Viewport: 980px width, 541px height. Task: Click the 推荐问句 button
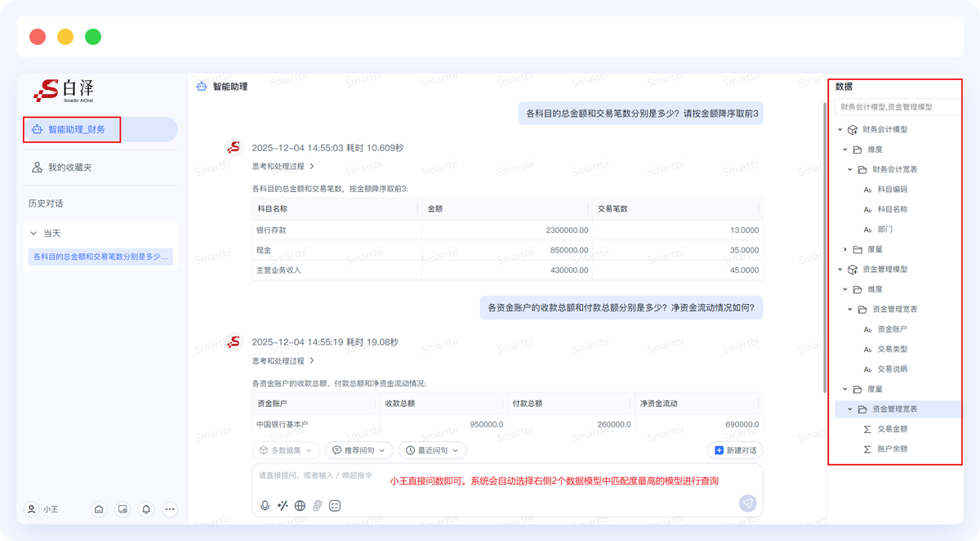pos(359,449)
